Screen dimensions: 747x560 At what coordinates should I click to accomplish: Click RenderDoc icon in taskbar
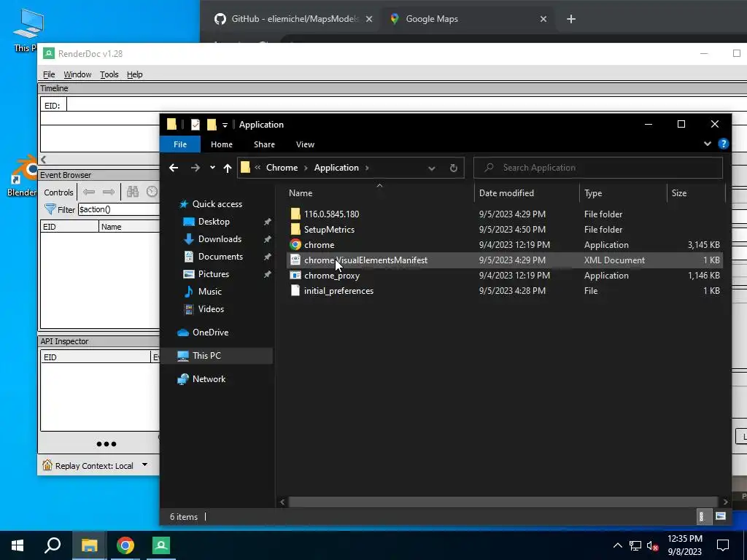(161, 545)
